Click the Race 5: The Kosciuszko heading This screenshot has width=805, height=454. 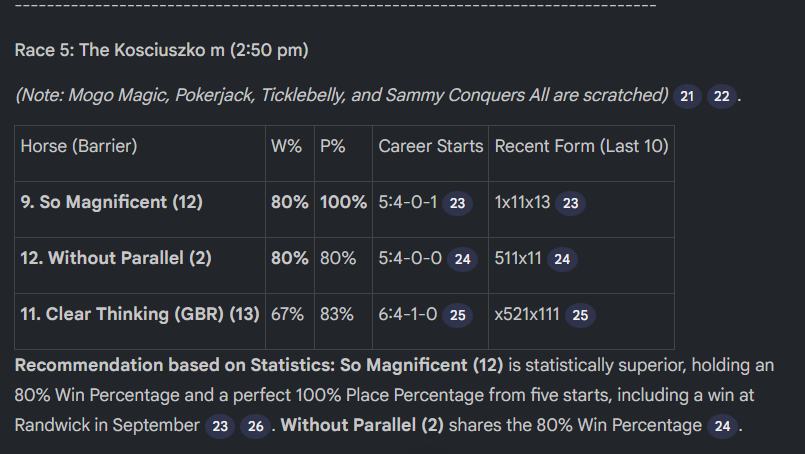(x=161, y=50)
